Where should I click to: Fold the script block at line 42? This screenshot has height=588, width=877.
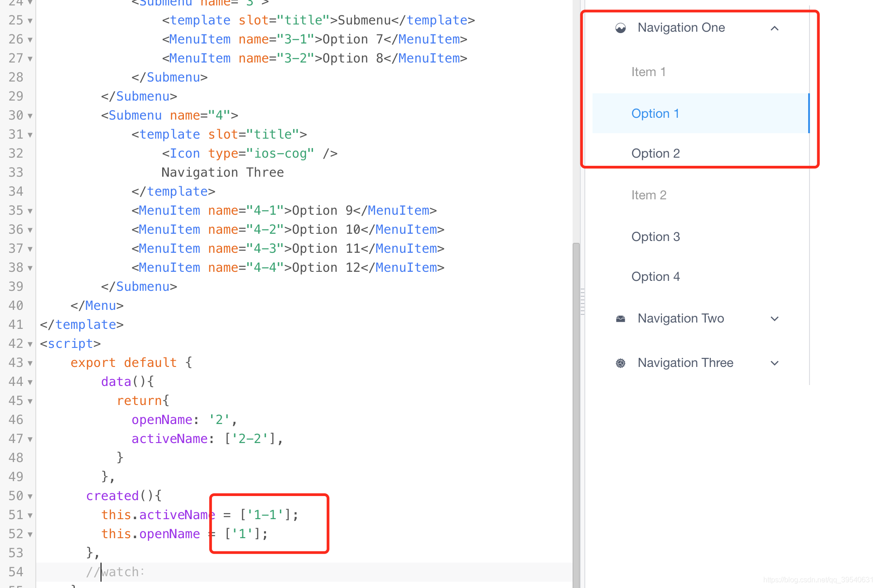30,344
